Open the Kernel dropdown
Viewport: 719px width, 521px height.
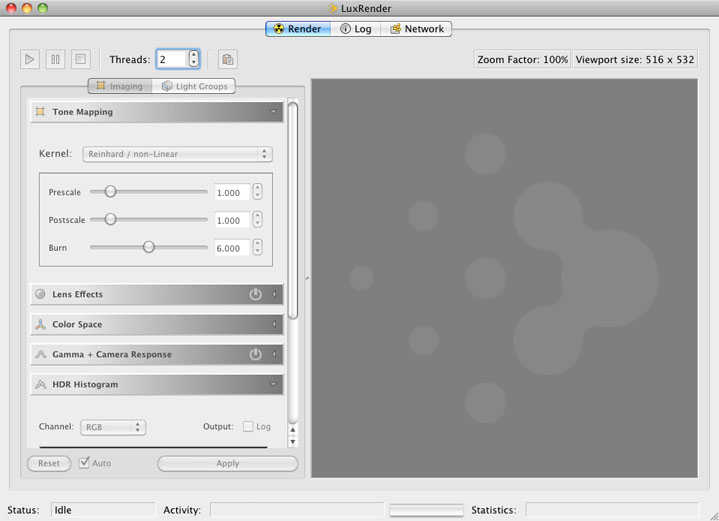click(177, 154)
